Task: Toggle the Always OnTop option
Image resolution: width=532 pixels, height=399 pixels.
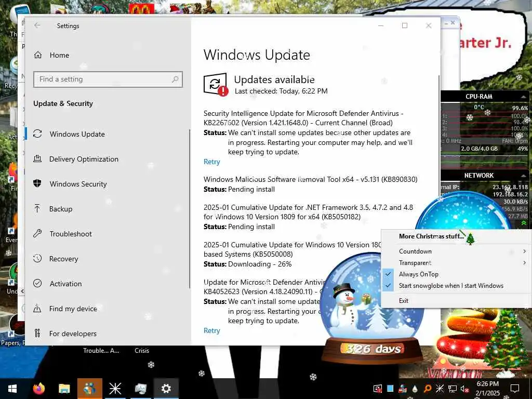Action: click(x=456, y=274)
